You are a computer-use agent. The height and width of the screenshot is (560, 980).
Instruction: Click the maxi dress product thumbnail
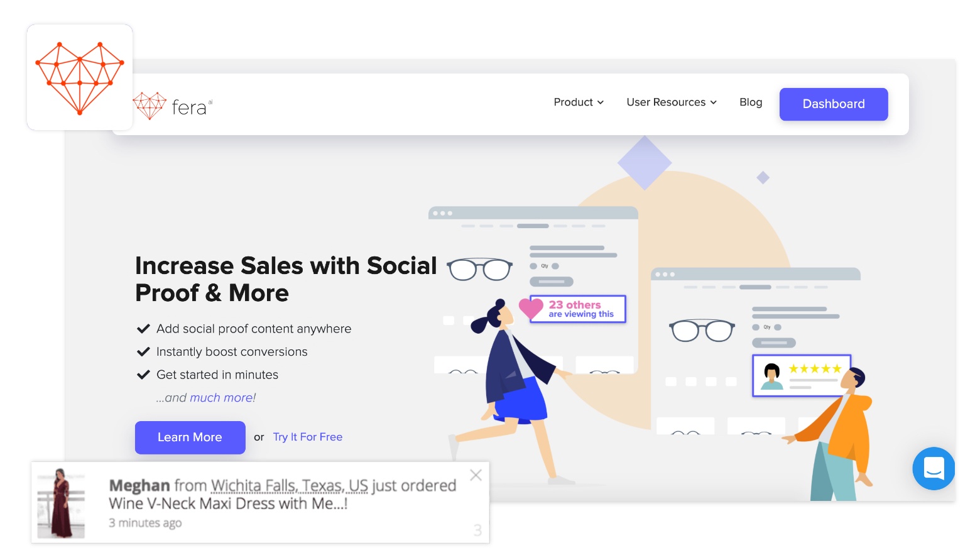[61, 503]
